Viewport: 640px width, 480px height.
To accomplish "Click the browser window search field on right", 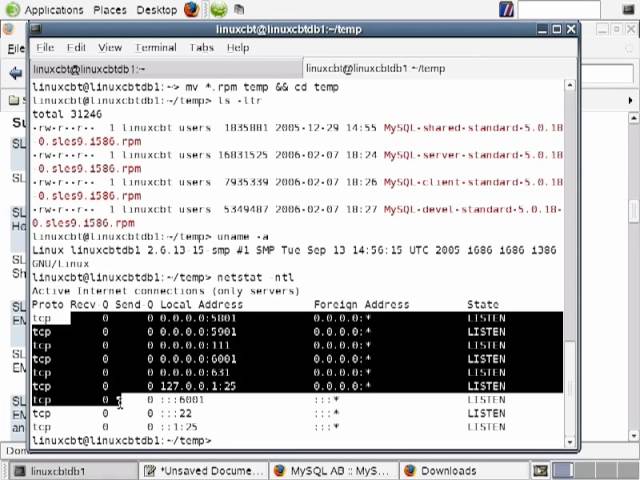I will 607,74.
